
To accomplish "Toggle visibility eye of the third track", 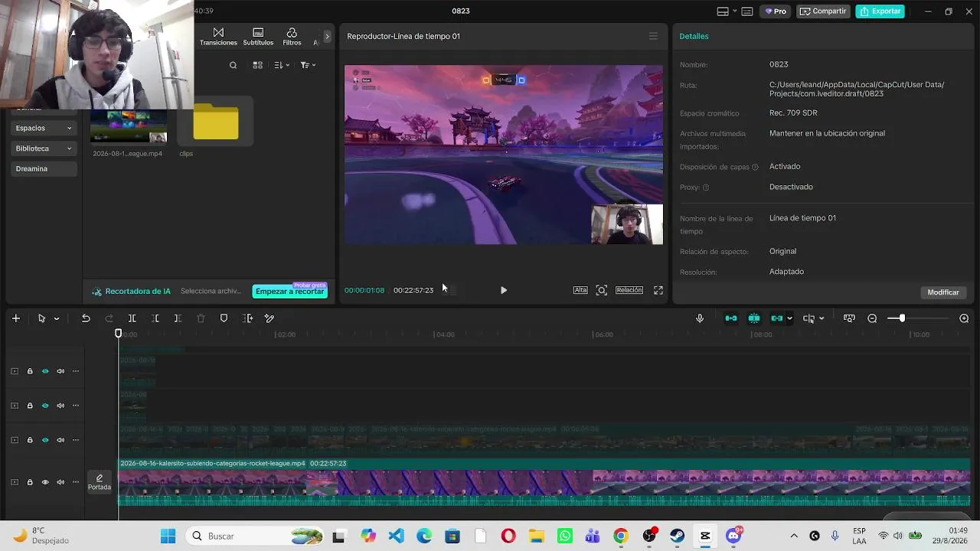I will [x=45, y=440].
